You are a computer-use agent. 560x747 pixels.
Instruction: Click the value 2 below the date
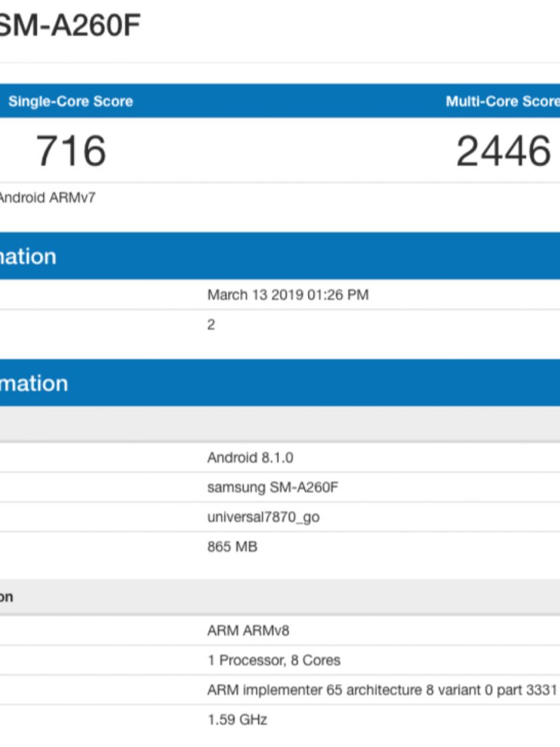[x=211, y=325]
